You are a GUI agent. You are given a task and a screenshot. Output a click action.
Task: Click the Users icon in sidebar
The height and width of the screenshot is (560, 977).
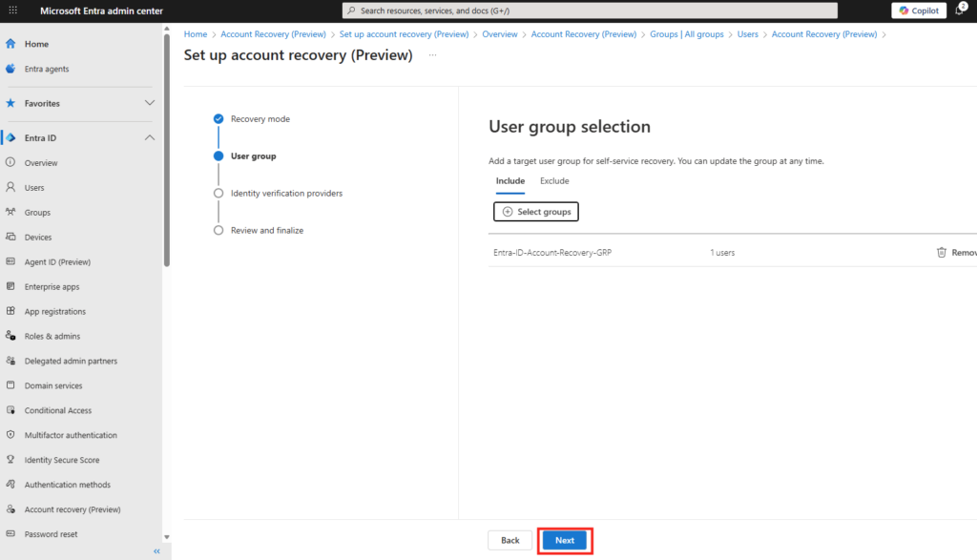click(10, 188)
